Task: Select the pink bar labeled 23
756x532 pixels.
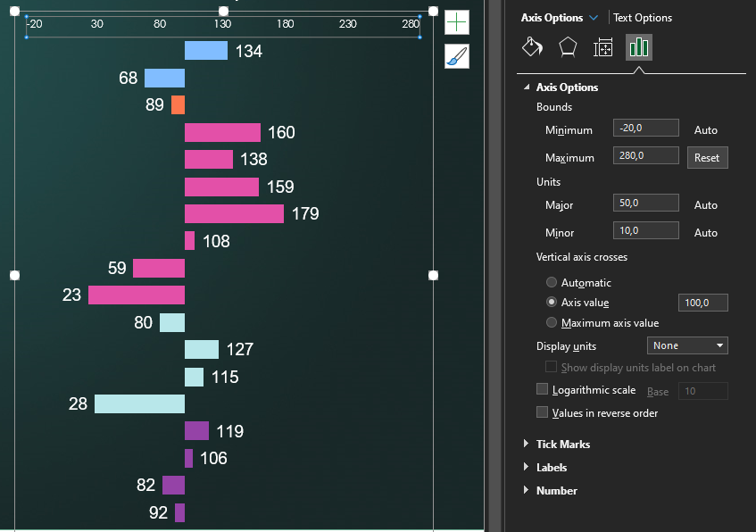Action: click(137, 295)
